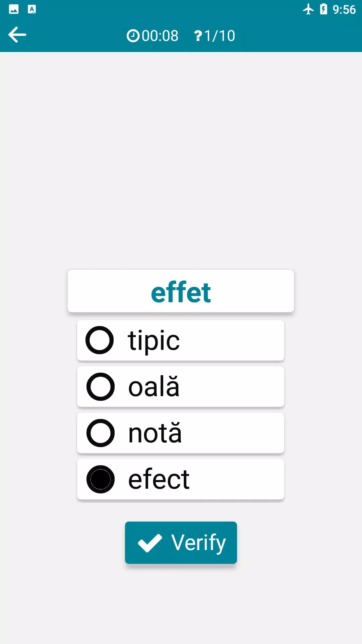Tap the clock timer icon
Viewport: 362px width, 644px height.
coord(133,36)
